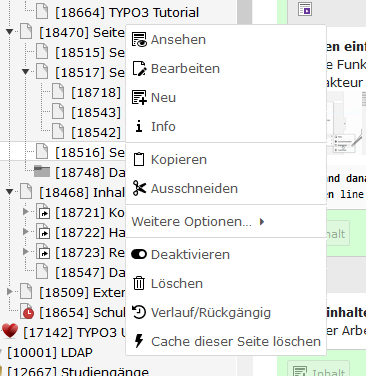Click the page icon of [18470] Seite

(26, 32)
